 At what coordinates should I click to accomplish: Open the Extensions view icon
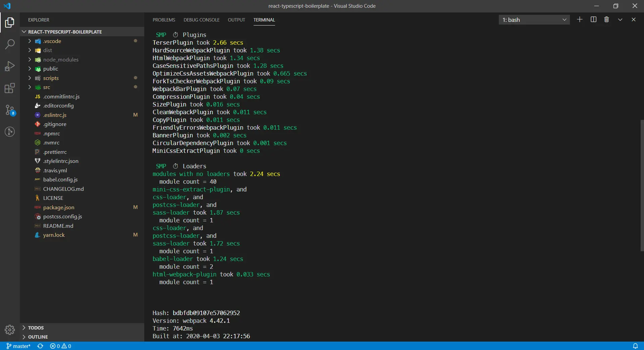coord(10,88)
